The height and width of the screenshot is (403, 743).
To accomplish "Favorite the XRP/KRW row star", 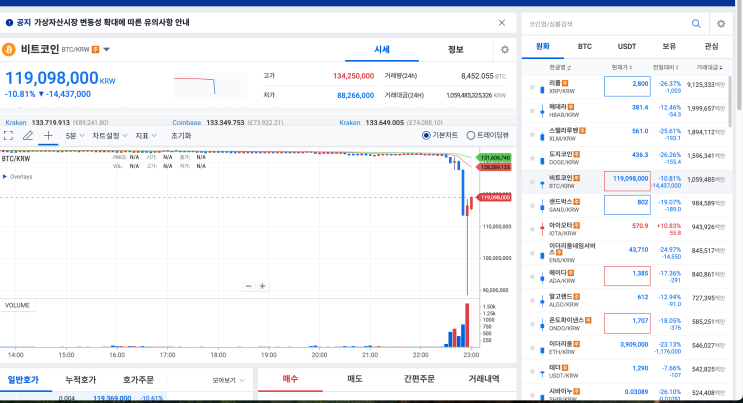I will pos(532,87).
